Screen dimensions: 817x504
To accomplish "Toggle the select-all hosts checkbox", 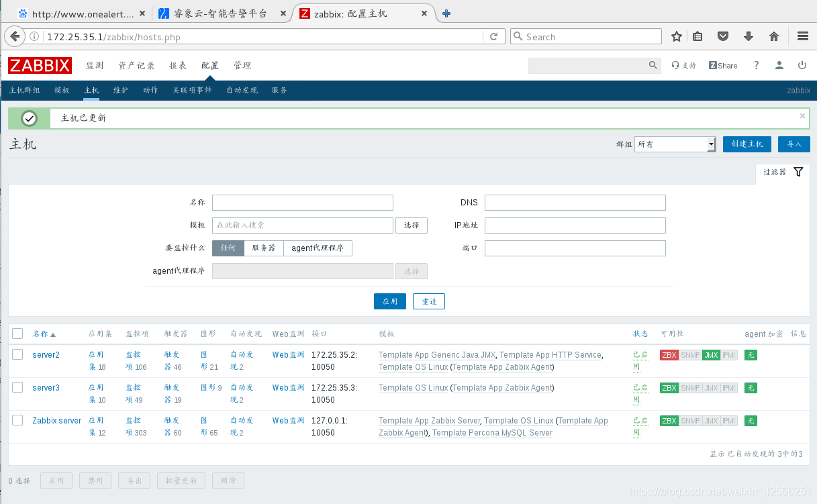I will [x=17, y=334].
